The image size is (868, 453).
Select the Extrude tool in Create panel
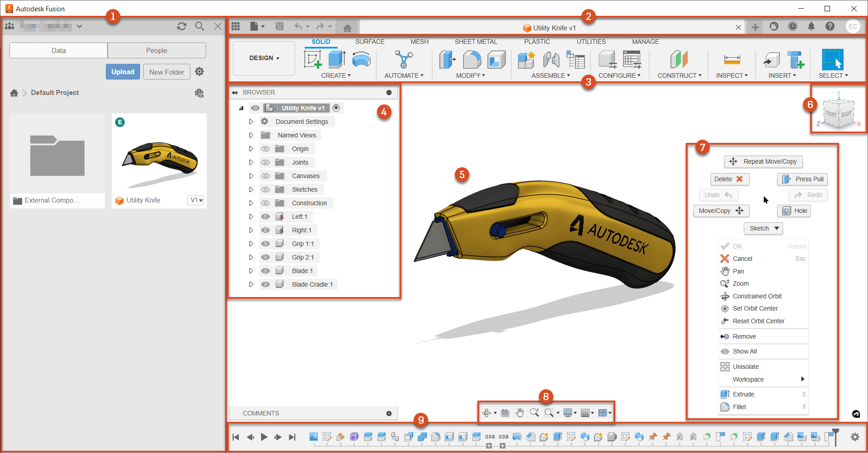[x=335, y=59]
